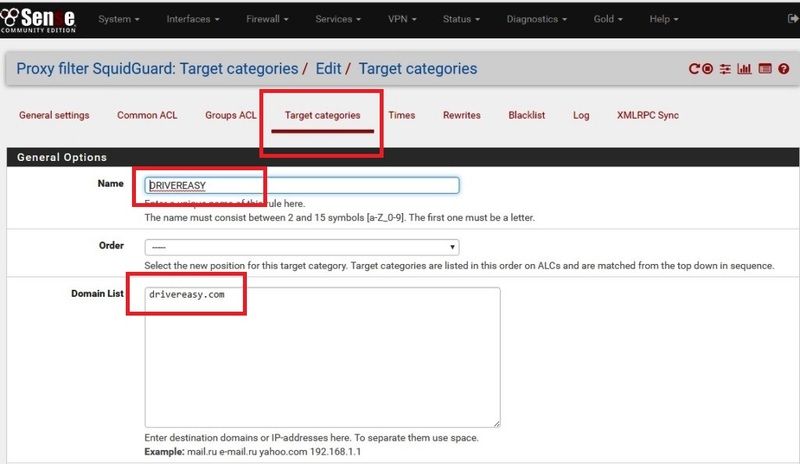
Task: Switch to XMLRPC Sync tab
Action: 647,115
